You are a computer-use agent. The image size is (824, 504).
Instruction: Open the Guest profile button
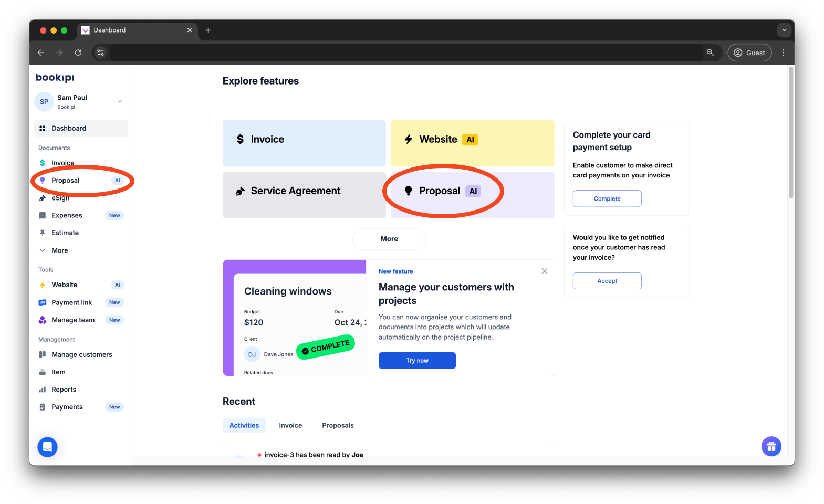[x=749, y=52]
